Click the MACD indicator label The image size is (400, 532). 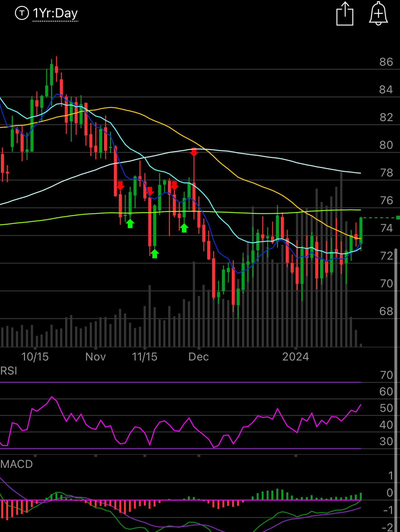pos(17,464)
